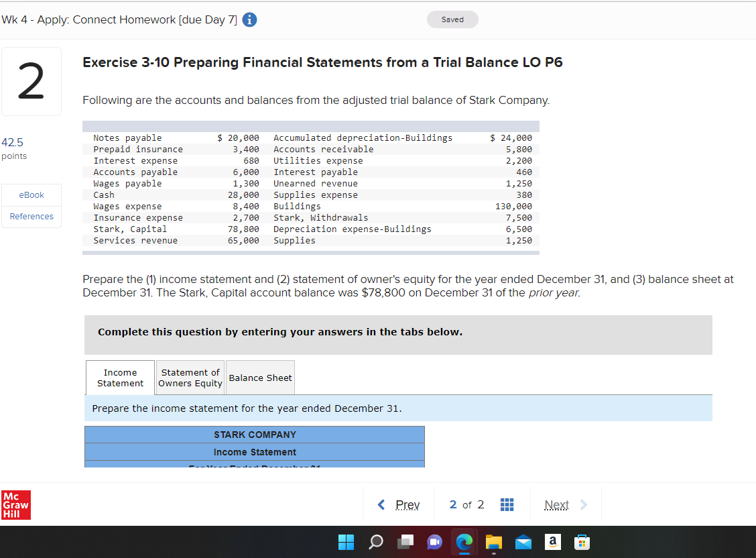Click the Supplies expense amount 380

[x=524, y=195]
